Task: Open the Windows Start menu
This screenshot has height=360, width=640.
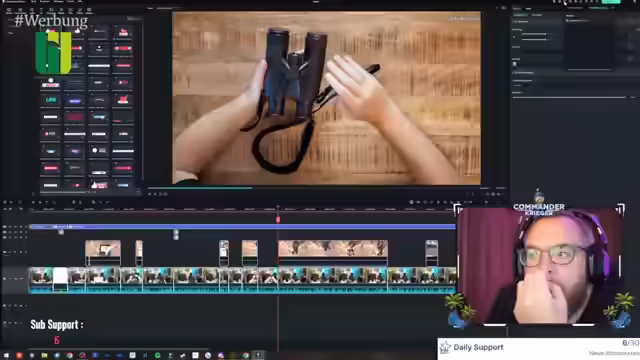Action: (x=6, y=356)
